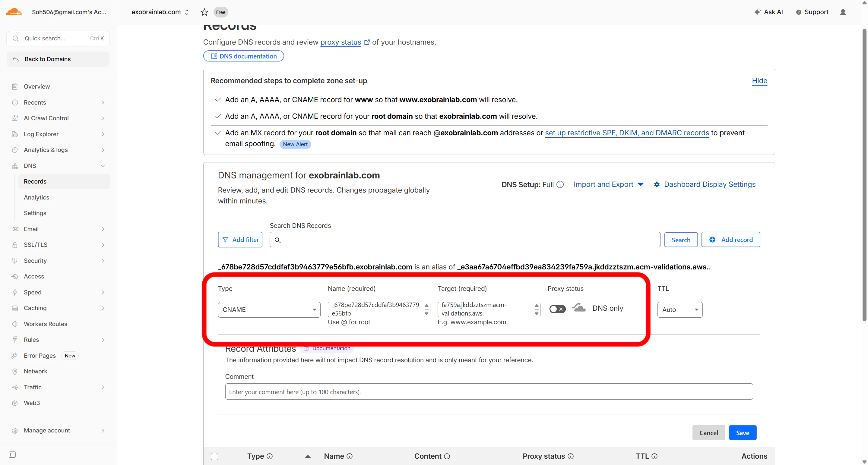The height and width of the screenshot is (465, 868).
Task: Click the Overview sidebar icon
Action: [14, 86]
